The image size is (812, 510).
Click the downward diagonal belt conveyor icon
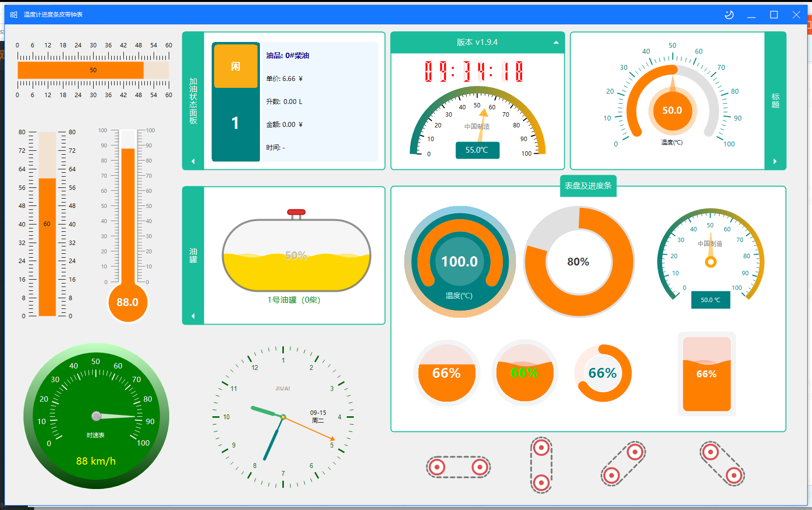[x=722, y=464]
